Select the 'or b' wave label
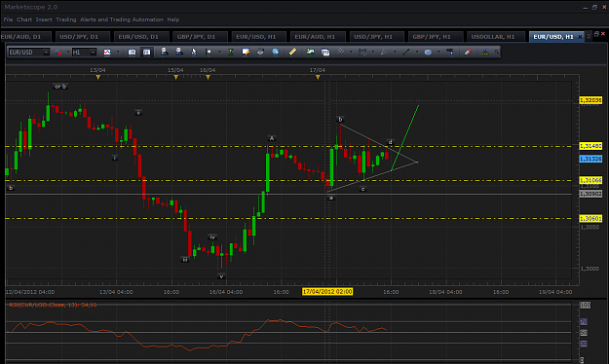The image size is (609, 364). coord(60,87)
